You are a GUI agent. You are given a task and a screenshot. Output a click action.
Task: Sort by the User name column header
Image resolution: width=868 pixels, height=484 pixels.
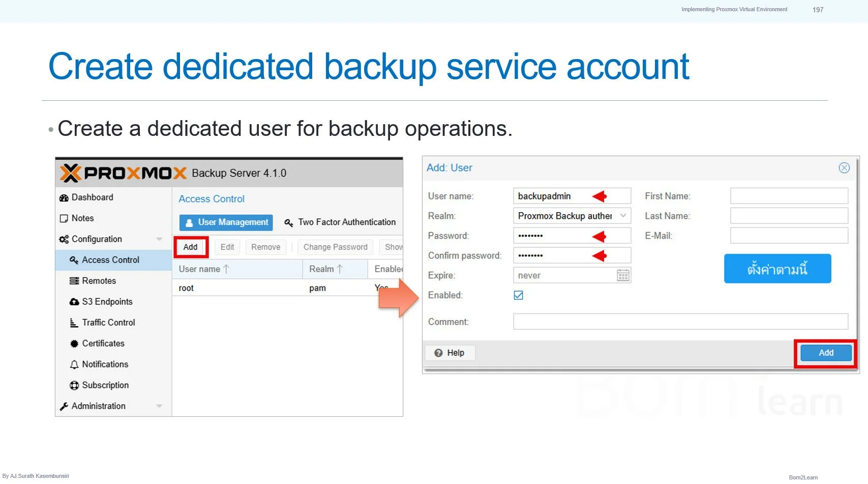coord(237,269)
